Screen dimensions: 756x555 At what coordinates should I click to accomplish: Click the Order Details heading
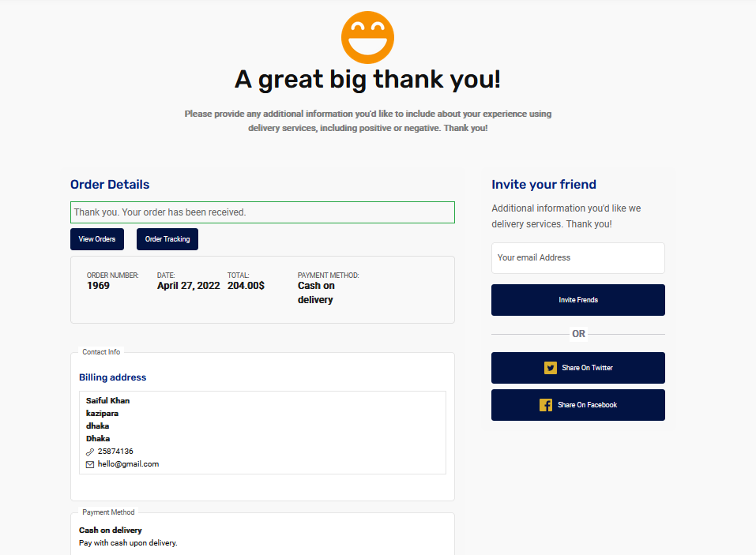click(x=110, y=185)
